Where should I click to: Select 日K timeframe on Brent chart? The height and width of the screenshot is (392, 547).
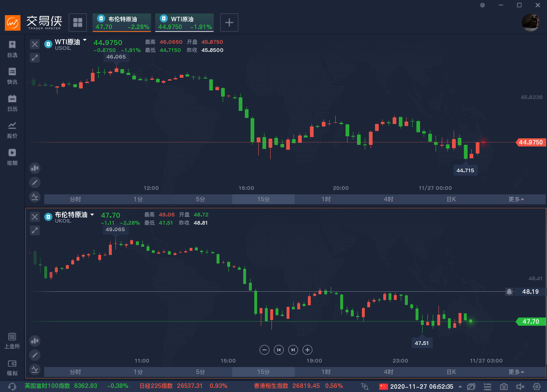[451, 372]
